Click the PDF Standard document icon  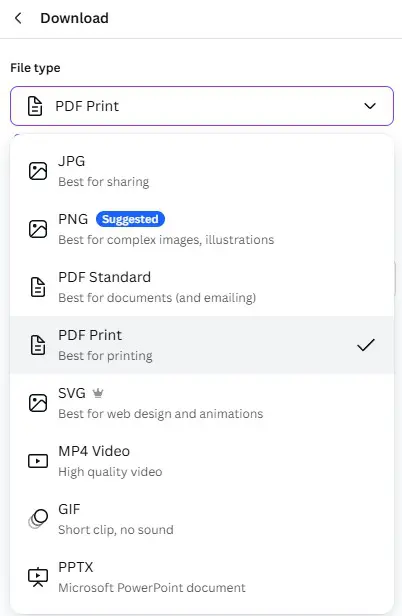point(38,287)
